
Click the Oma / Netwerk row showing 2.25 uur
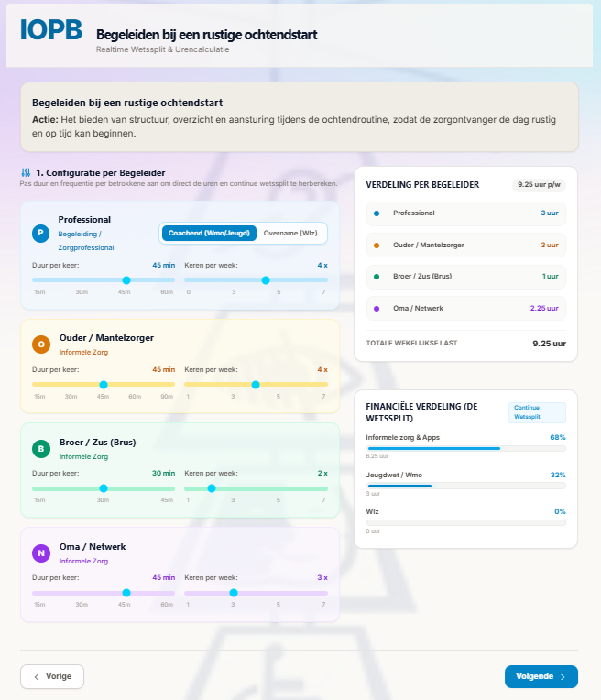(x=465, y=309)
